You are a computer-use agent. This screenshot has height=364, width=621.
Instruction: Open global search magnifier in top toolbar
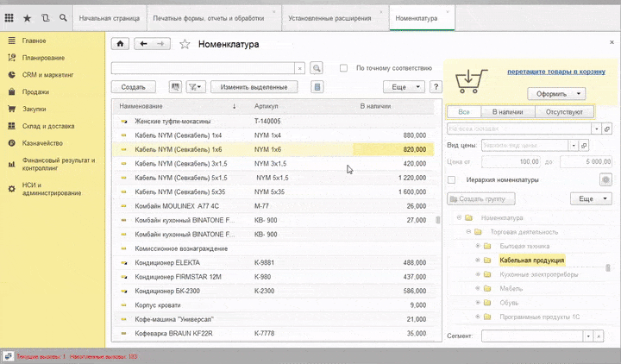[x=63, y=18]
